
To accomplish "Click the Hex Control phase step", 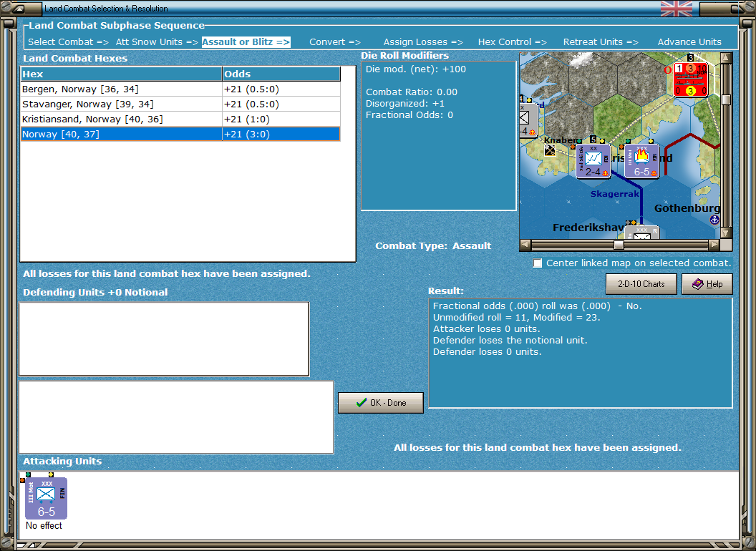I will 513,42.
